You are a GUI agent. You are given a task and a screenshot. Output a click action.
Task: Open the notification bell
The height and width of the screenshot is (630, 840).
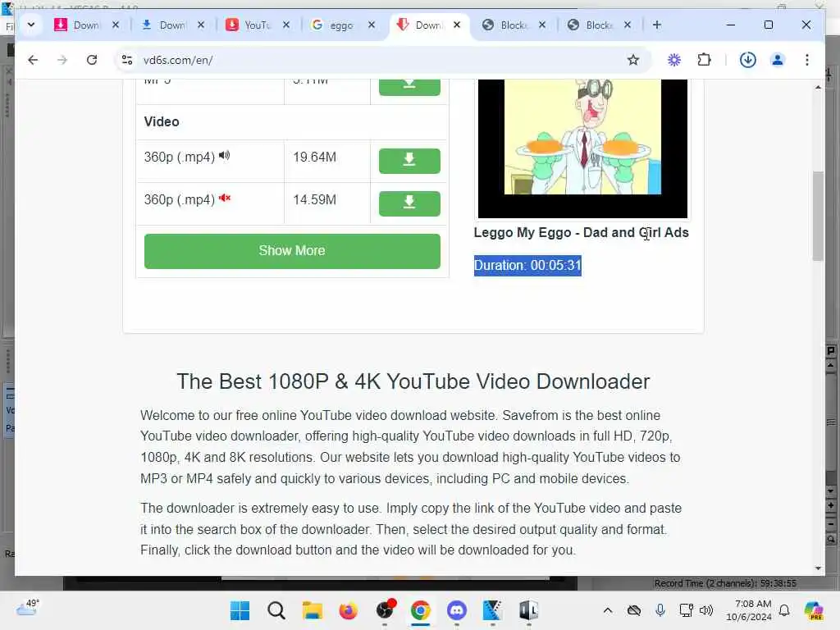(784, 610)
